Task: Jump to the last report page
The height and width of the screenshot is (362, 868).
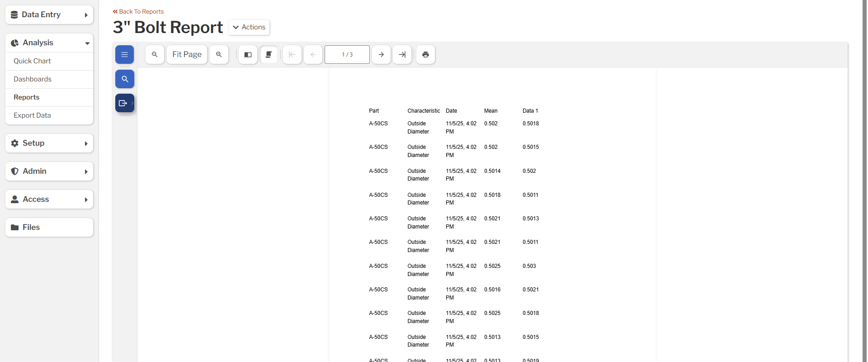Action: 402,54
